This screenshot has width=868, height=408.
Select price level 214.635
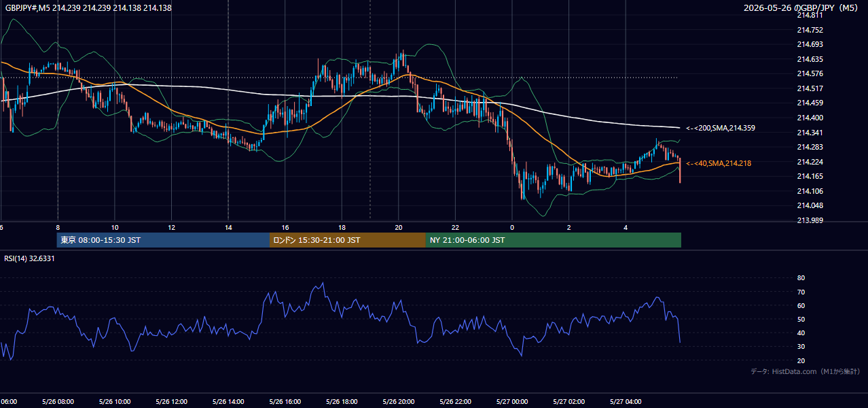[x=810, y=59]
